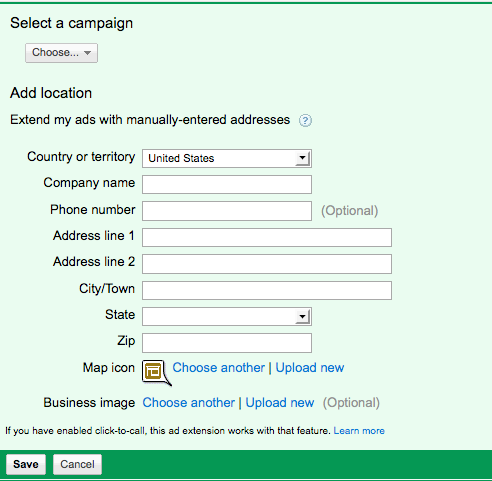Click the City/Town text box
The image size is (492, 481).
tap(267, 290)
